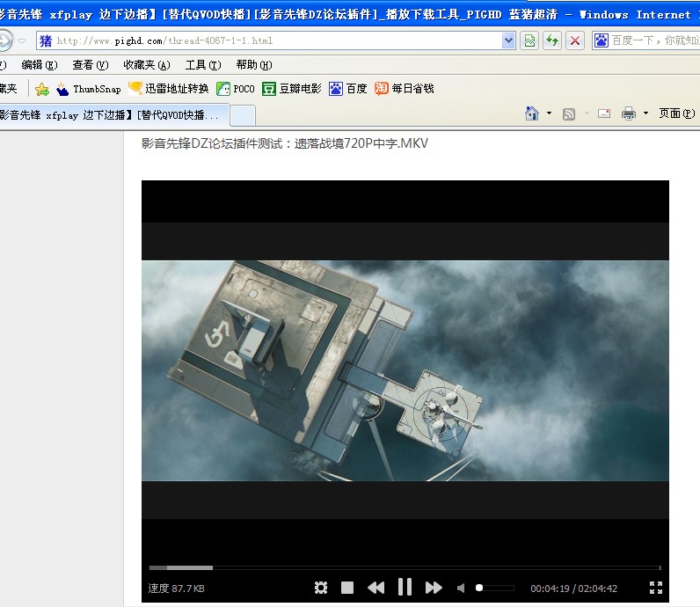The width and height of the screenshot is (700, 607).
Task: Click the Baidu paw search provider icon
Action: pyautogui.click(x=601, y=40)
